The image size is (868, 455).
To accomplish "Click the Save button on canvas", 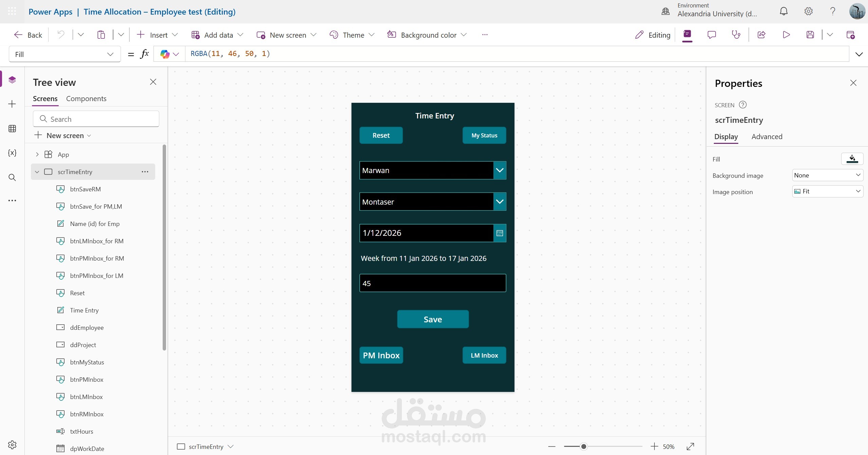I will click(433, 319).
